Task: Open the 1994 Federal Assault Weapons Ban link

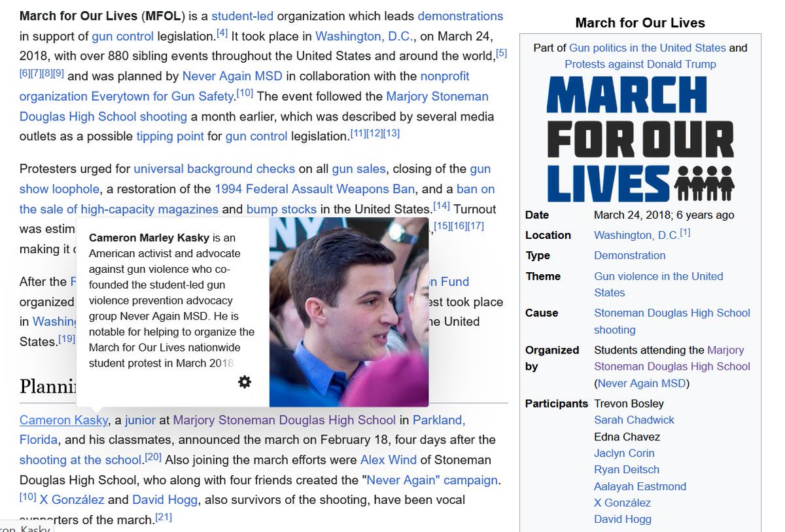Action: tap(315, 189)
